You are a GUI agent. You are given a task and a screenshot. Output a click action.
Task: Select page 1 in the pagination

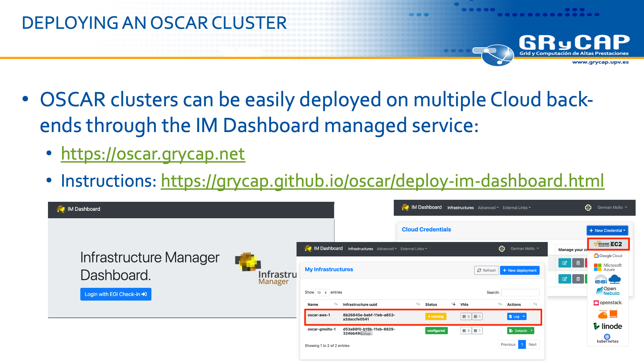(522, 345)
